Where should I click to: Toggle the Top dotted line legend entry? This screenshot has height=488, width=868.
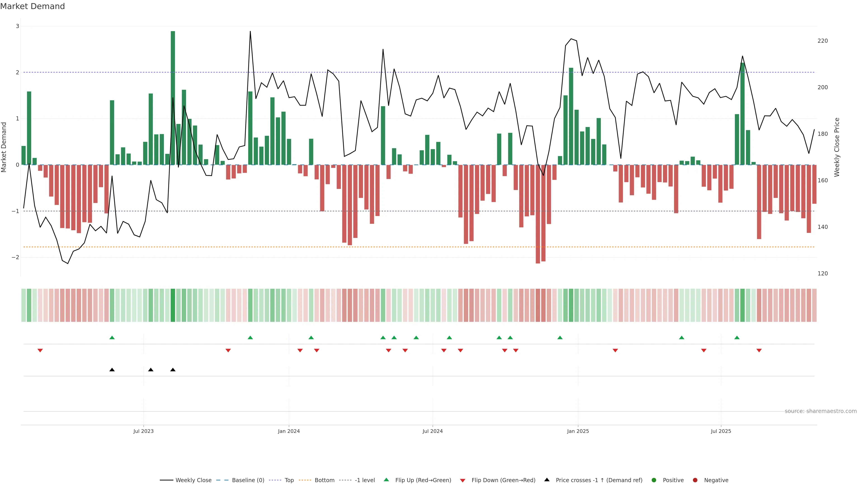[289, 480]
